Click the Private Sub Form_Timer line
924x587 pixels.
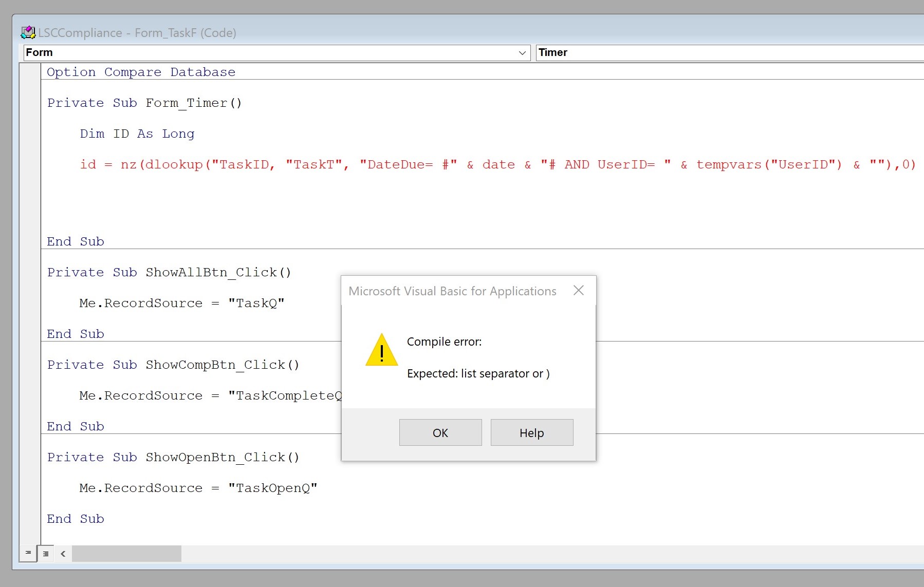pos(144,103)
